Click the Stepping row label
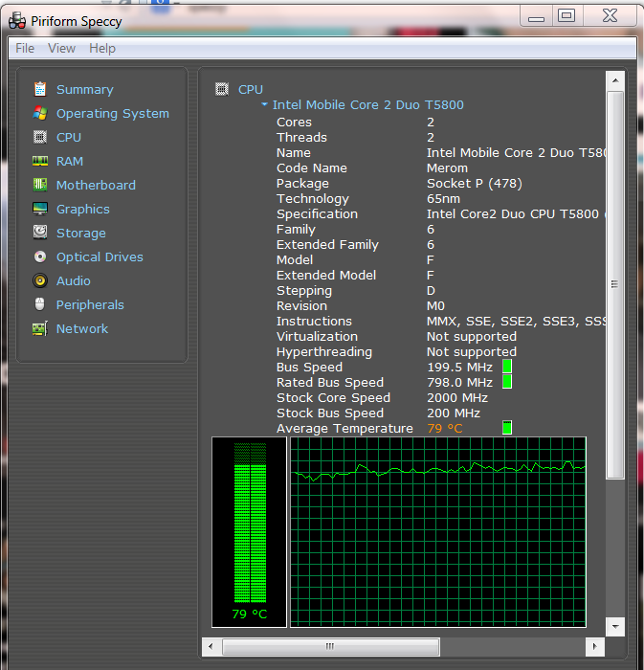The image size is (644, 670). pos(304,291)
